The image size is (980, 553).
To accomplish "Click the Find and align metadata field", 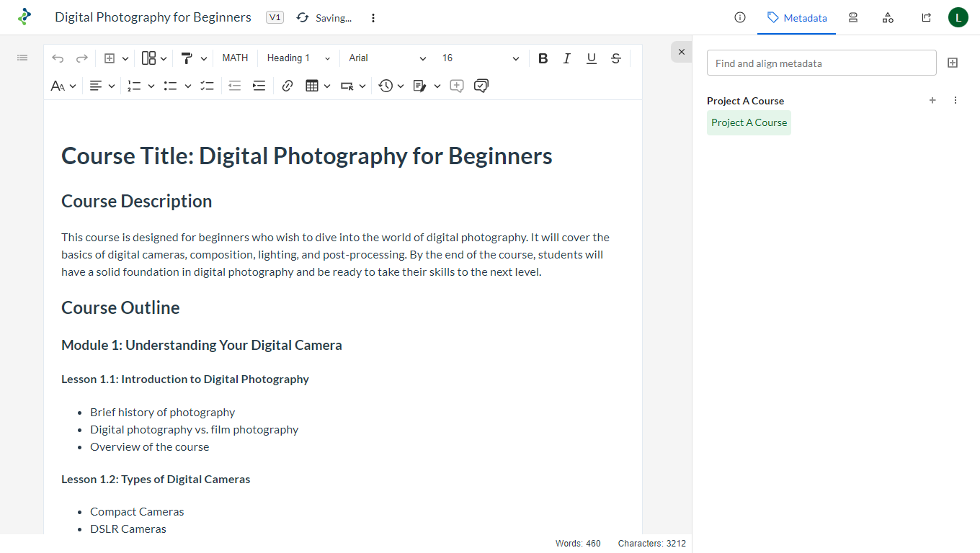I will tap(821, 63).
